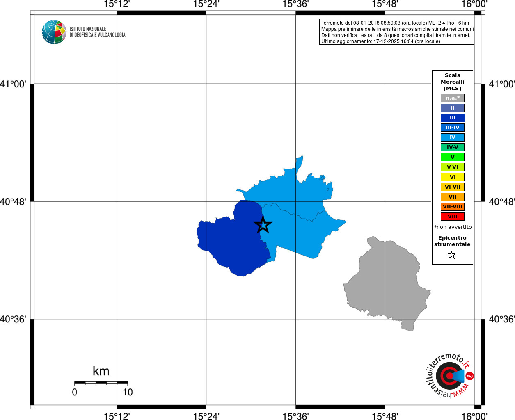Click the left axis label 40°48'

coord(13,202)
